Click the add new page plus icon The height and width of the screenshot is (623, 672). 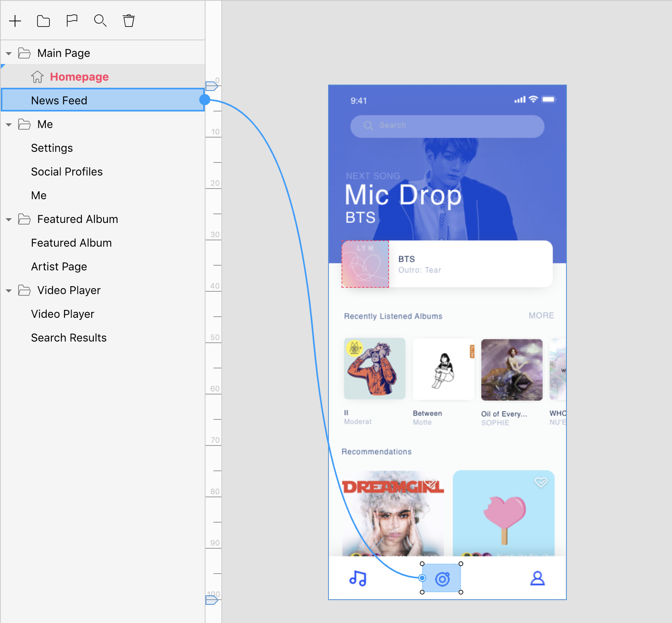tap(15, 21)
